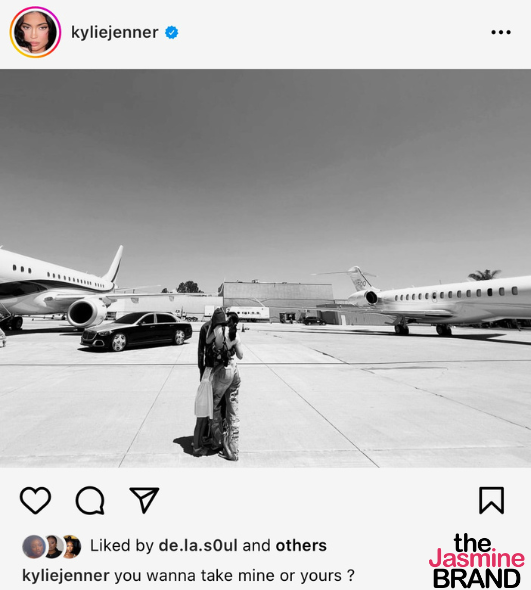Viewport: 531px width, 590px height.
Task: Open kyliejenner username in caption
Action: coord(66,576)
